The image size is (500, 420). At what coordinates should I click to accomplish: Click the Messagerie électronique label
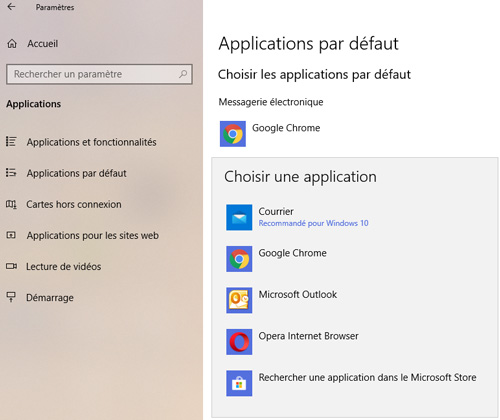coord(271,102)
